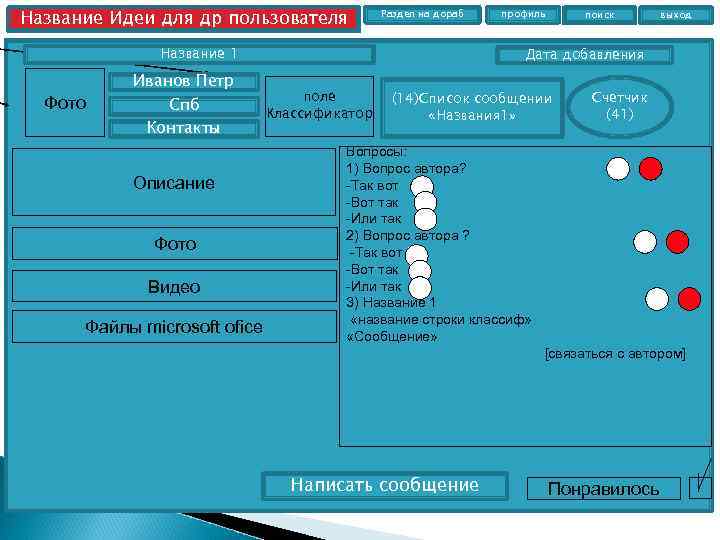Select 'Вот так' option of question 2
Viewport: 720px width, 540px height.
click(x=420, y=270)
